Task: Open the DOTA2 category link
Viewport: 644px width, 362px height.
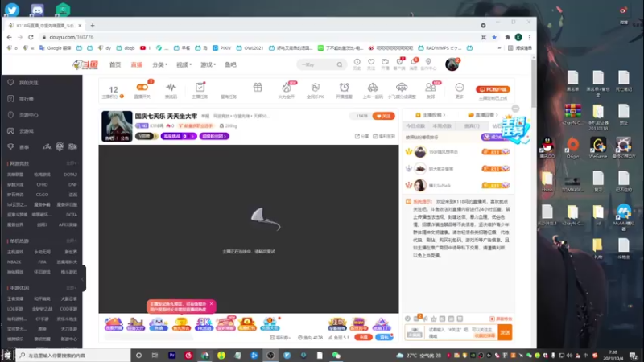Action: [x=70, y=175]
